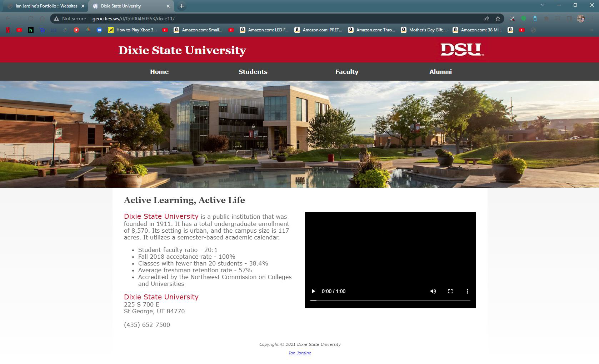Open the green circle extension icon

(524, 19)
